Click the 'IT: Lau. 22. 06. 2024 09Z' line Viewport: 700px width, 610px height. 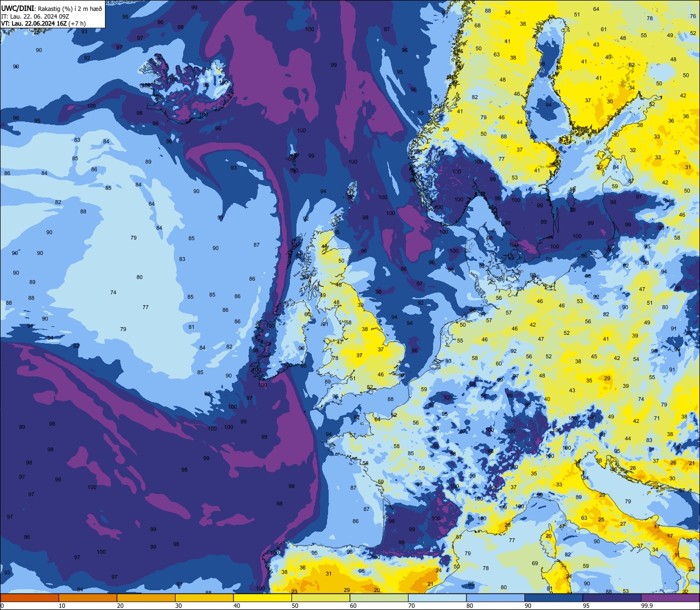(36, 16)
